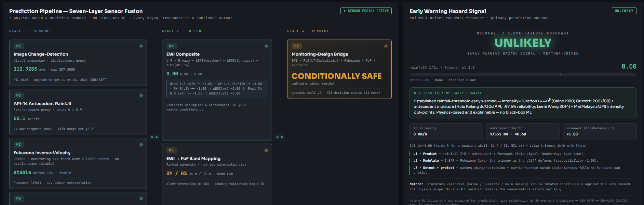Click orange status dot on PoF Band Mapping card
Viewport: 644px width, 205px height.
coord(266,150)
